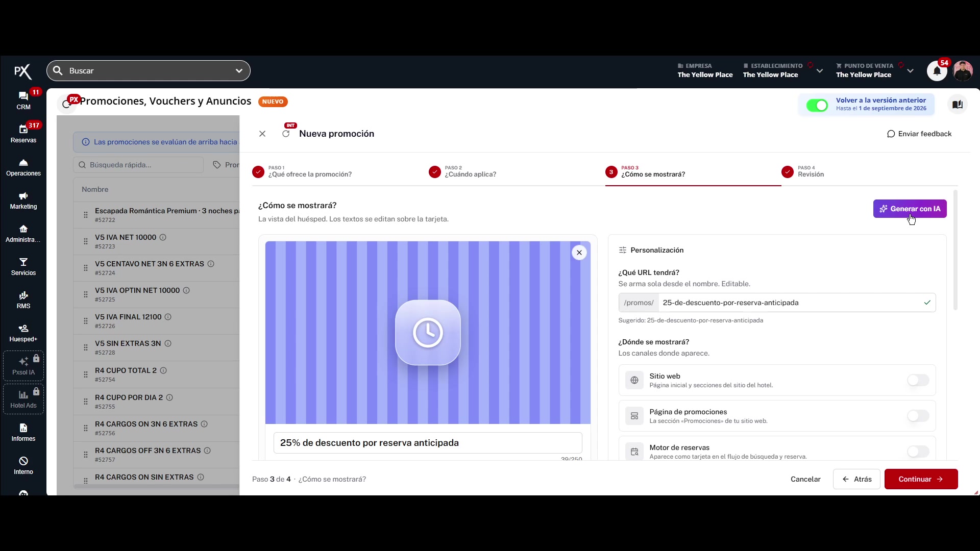Screen dimensions: 980x551
Task: Open the locked Hotel Ads section
Action: click(x=23, y=399)
